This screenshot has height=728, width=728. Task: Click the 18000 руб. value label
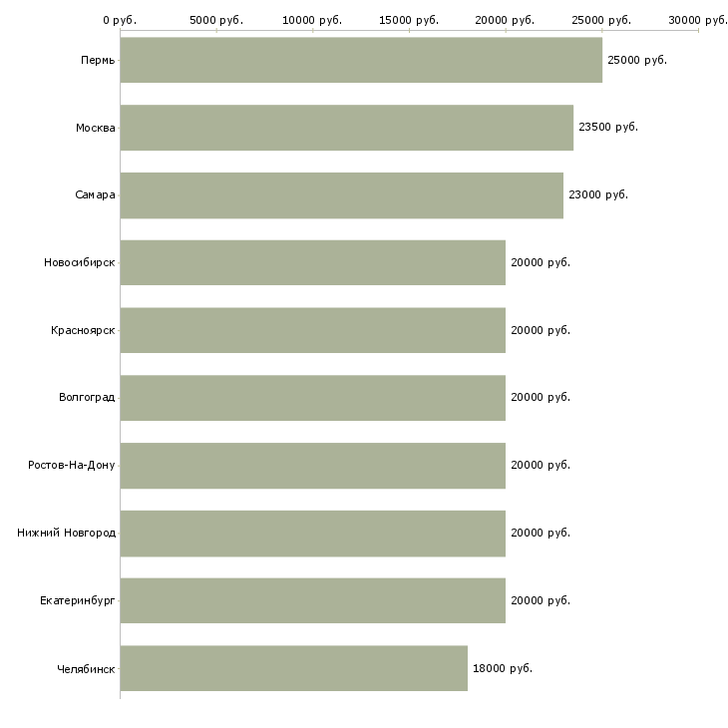503,668
